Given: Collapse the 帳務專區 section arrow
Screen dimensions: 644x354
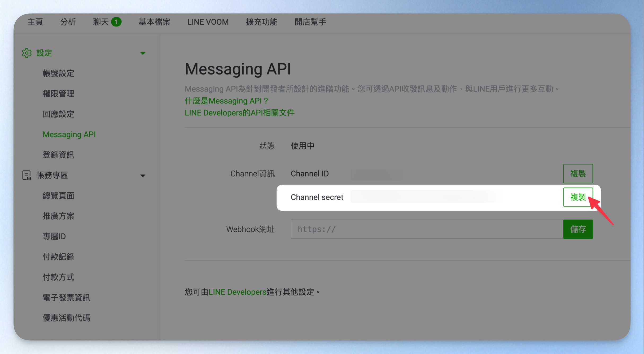Looking at the screenshot, I should tap(143, 176).
